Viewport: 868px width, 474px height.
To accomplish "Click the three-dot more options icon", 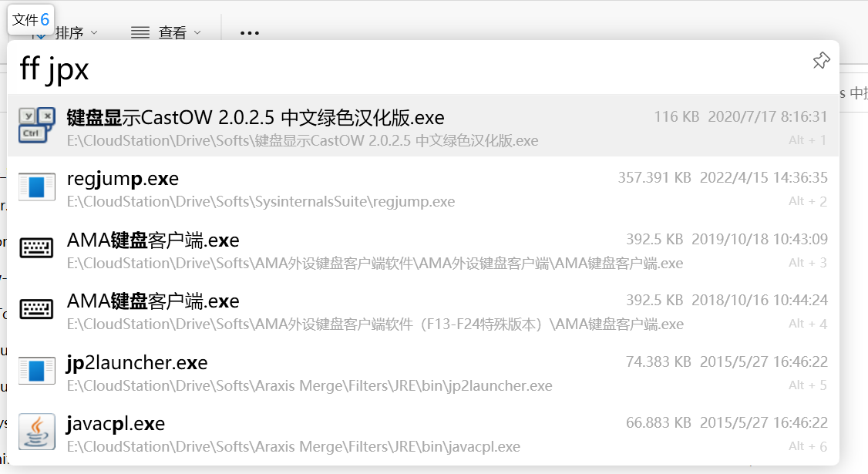I will tap(249, 33).
